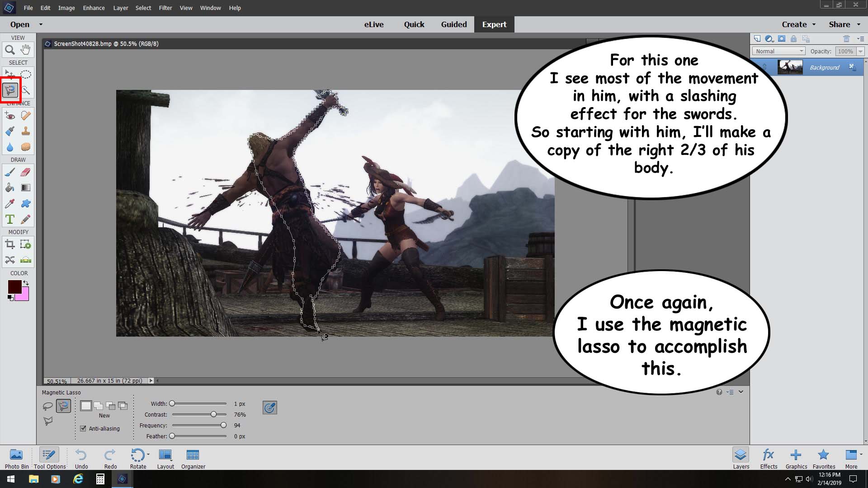Select the Blur water drop tool

(9, 147)
